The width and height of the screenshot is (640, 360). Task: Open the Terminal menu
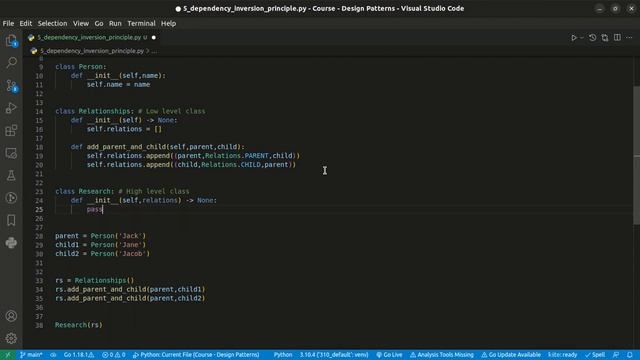click(141, 23)
